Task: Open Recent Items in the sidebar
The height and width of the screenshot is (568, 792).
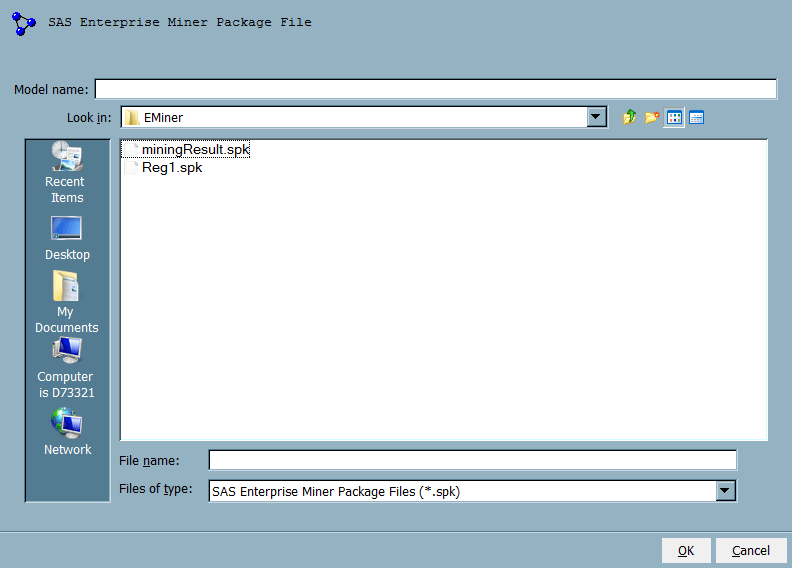Action: pos(67,172)
